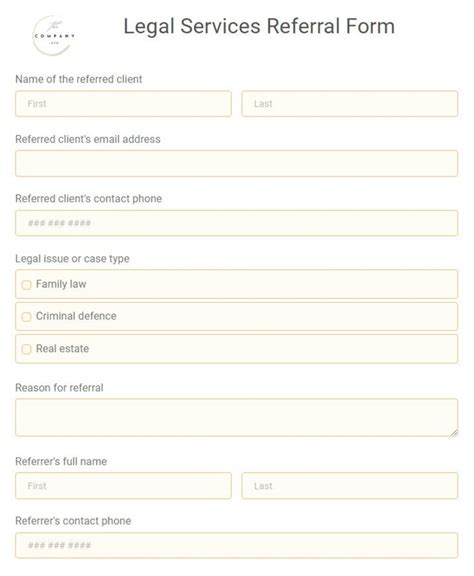Viewport: 474px width, 576px height.
Task: Click the Legal issue or case type label
Action: coord(72,259)
